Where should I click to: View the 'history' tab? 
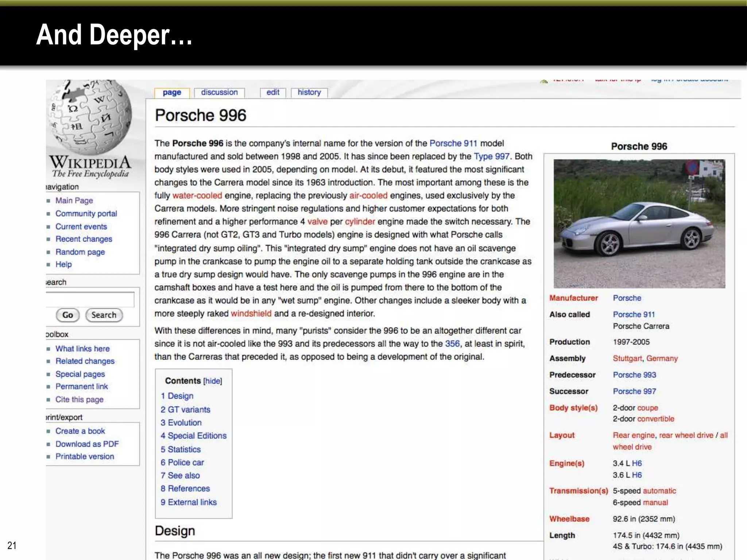[309, 93]
